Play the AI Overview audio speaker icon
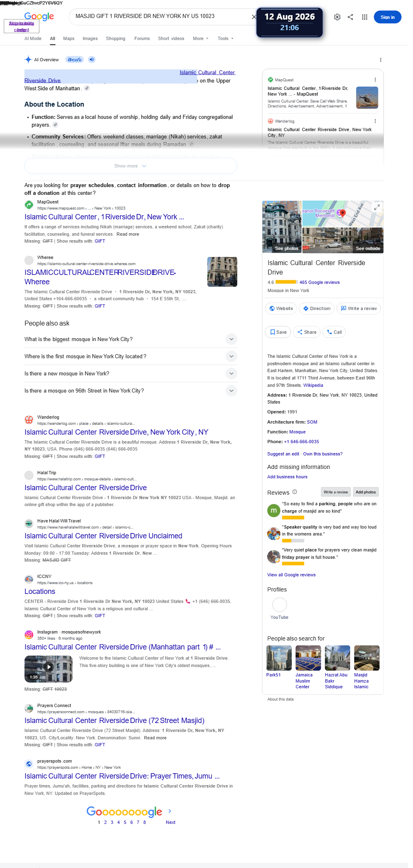 tap(92, 60)
